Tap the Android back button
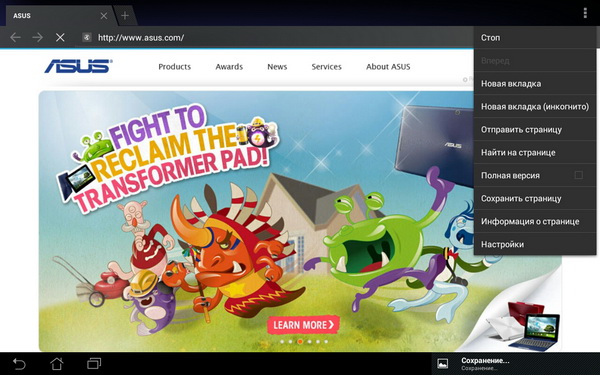The image size is (600, 375). (x=19, y=363)
